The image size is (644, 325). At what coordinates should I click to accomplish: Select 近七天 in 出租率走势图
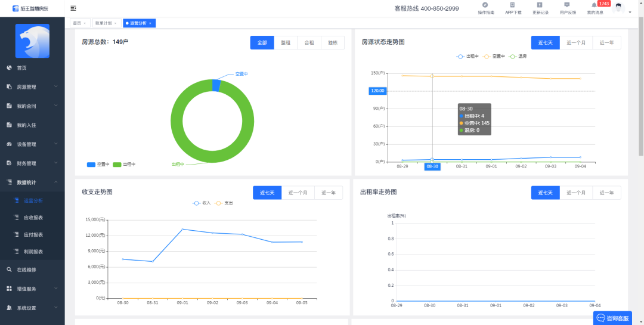point(546,193)
